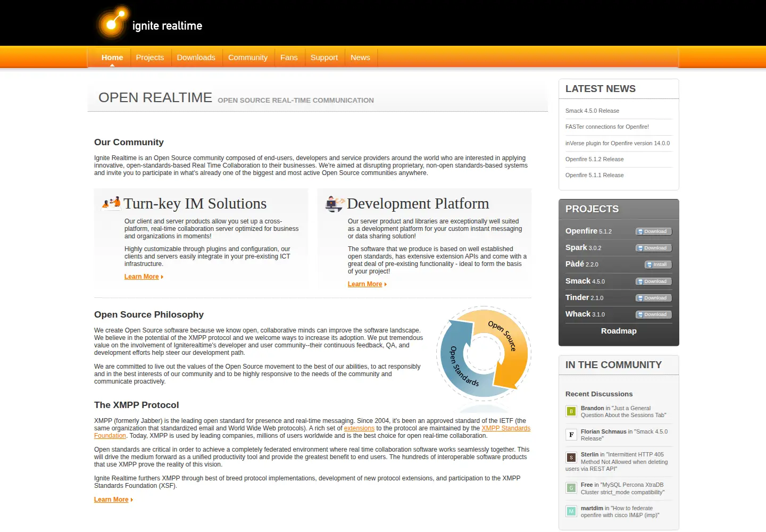
Task: Open the Projects menu item
Action: click(150, 57)
